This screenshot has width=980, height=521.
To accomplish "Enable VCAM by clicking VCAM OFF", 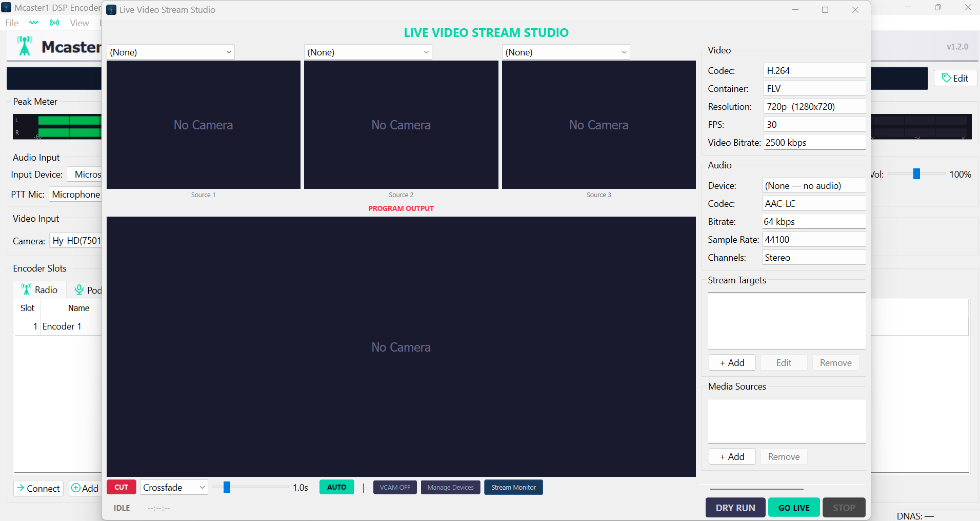I will click(x=394, y=487).
